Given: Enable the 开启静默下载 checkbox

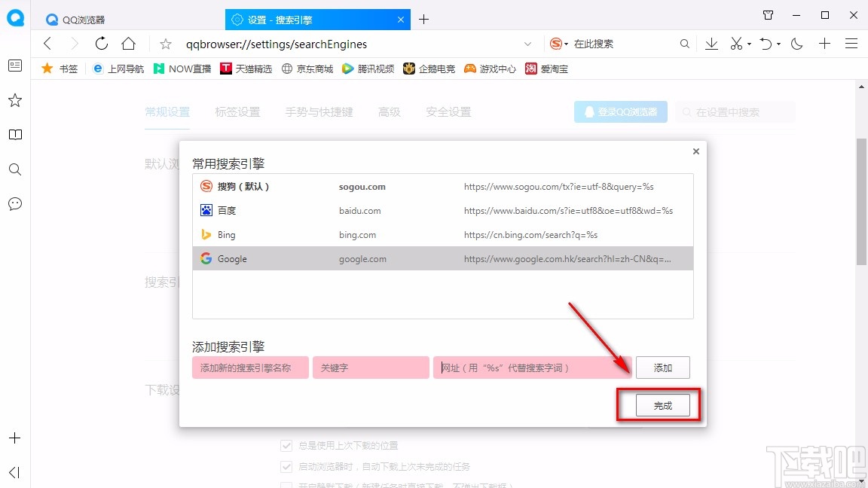Looking at the screenshot, I should 286,484.
